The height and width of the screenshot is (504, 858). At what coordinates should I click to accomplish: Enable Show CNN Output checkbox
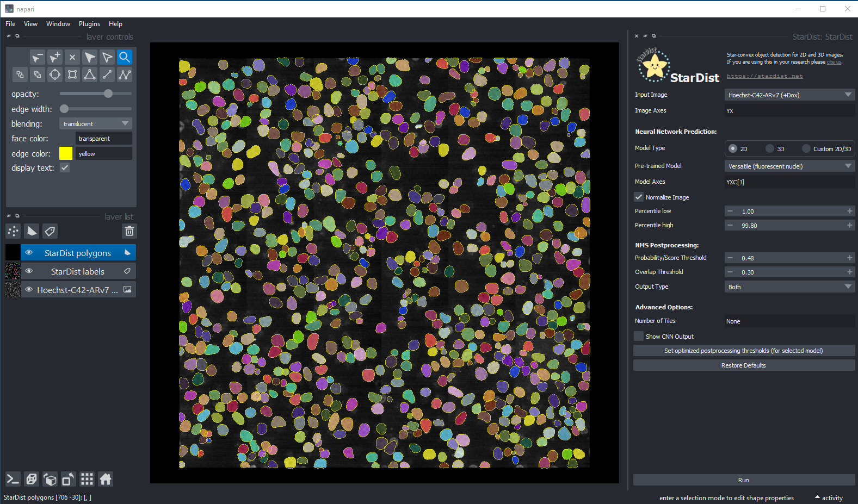639,337
